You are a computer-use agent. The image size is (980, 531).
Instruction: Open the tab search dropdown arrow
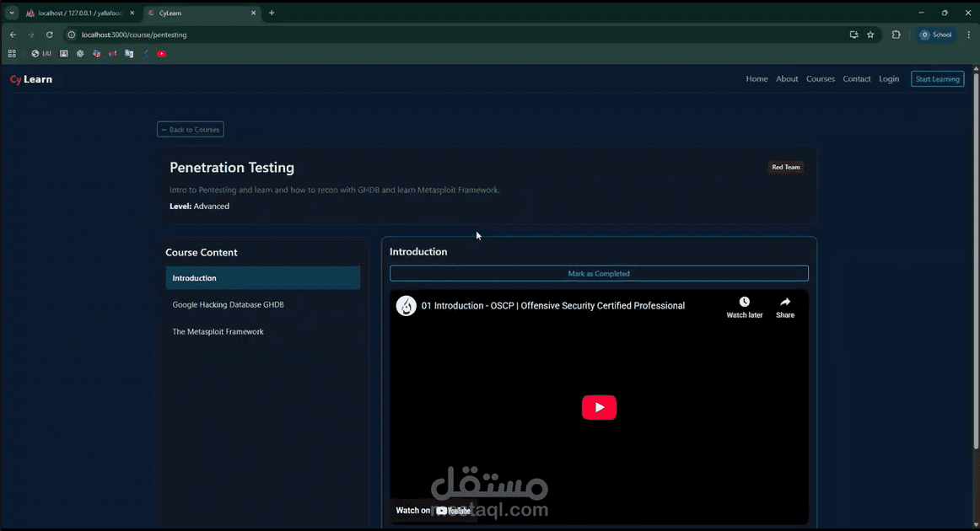click(11, 13)
